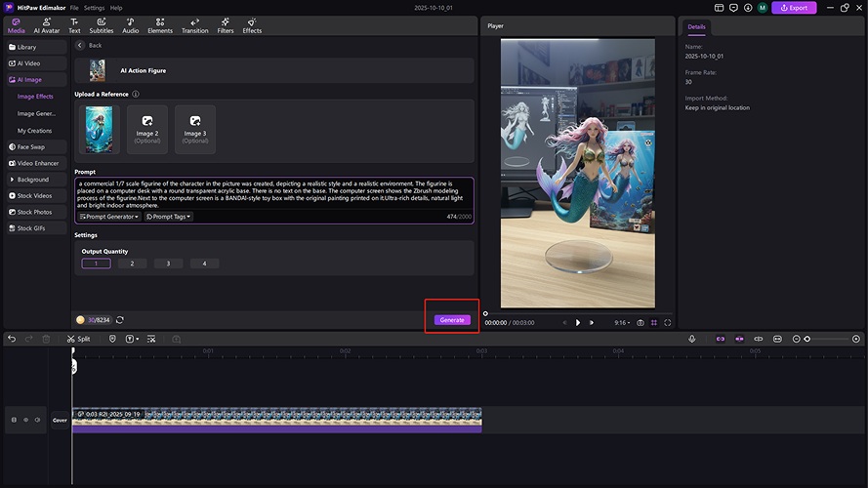Click the purple Generate button
The image size is (868, 488).
[x=452, y=320]
